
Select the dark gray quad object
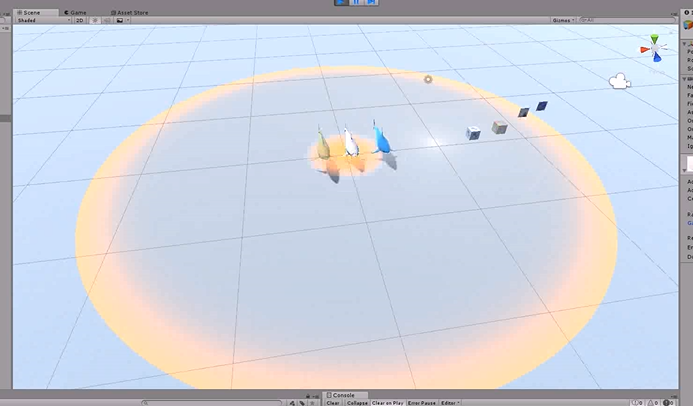[x=523, y=112]
